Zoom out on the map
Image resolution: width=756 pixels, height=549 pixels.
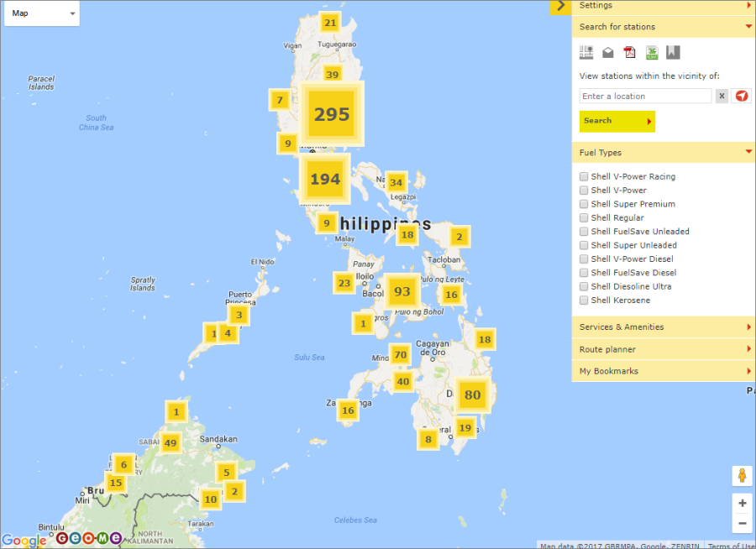pos(742,523)
